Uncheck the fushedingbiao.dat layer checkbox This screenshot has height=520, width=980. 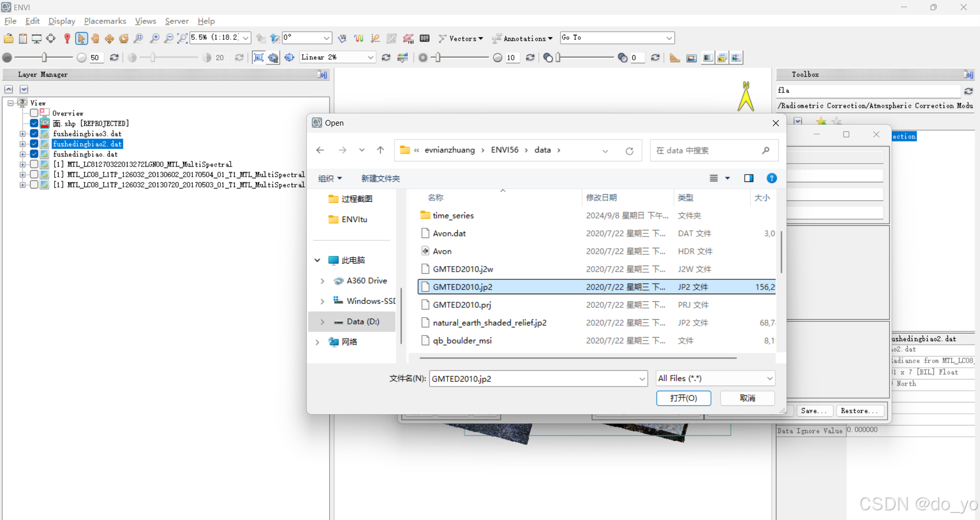coord(34,154)
